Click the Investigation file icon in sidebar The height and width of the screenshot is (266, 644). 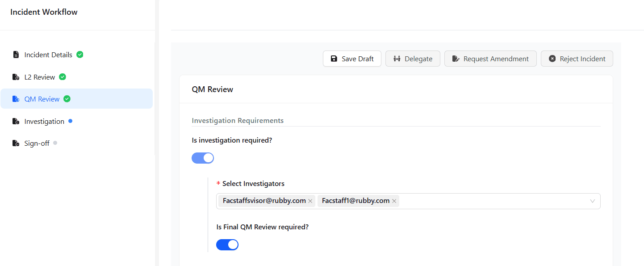16,122
